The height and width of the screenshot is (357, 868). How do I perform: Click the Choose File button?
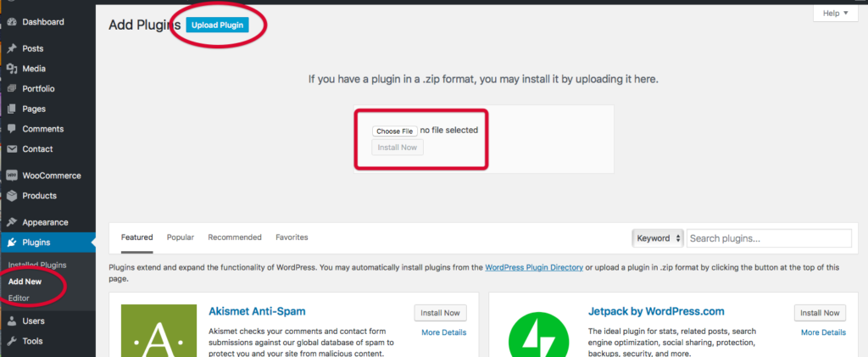(x=395, y=131)
